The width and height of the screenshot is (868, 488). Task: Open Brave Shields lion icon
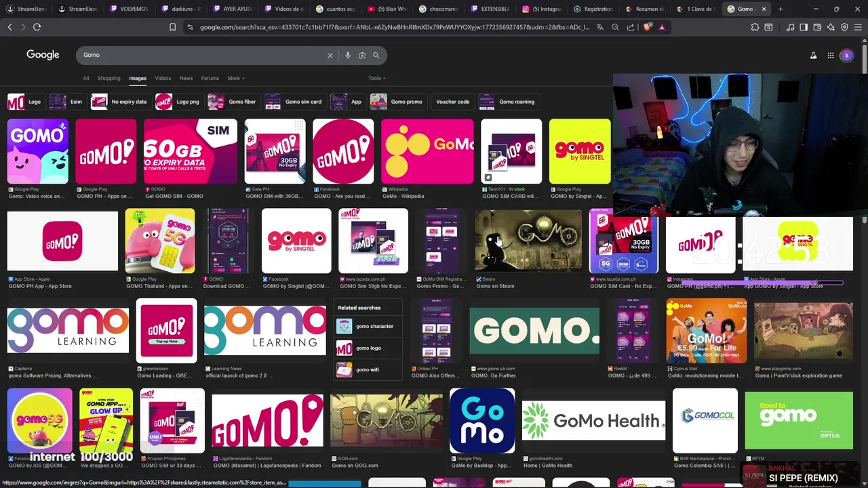click(x=647, y=27)
